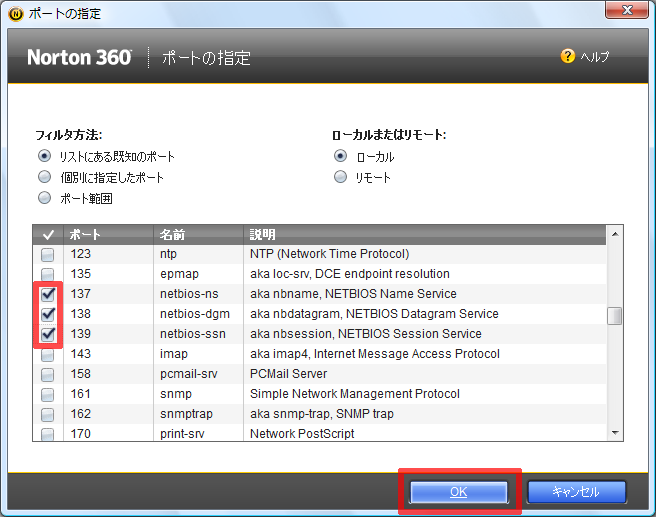Click the yellow help question mark icon

coord(567,57)
